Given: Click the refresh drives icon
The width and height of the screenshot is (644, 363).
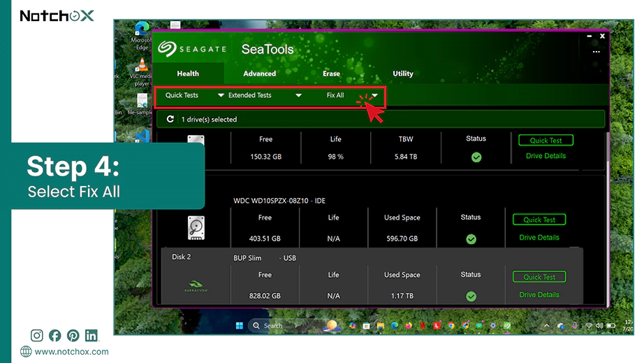Looking at the screenshot, I should coord(170,119).
